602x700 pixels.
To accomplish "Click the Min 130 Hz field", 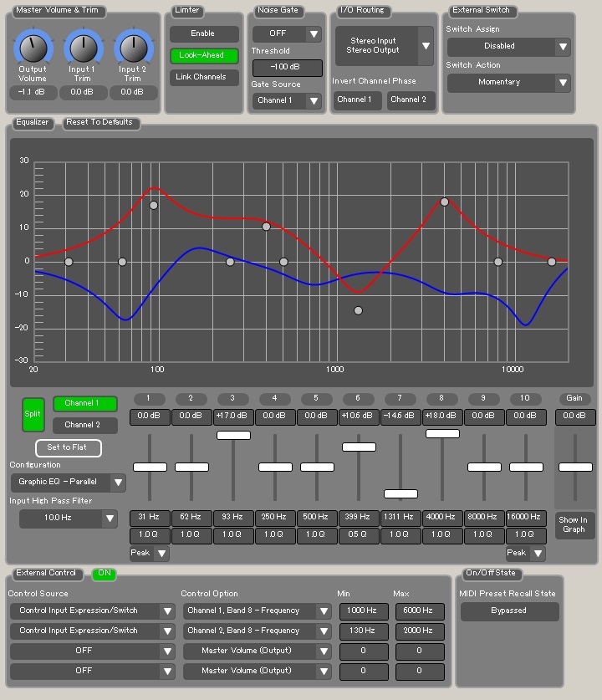I will point(363,631).
